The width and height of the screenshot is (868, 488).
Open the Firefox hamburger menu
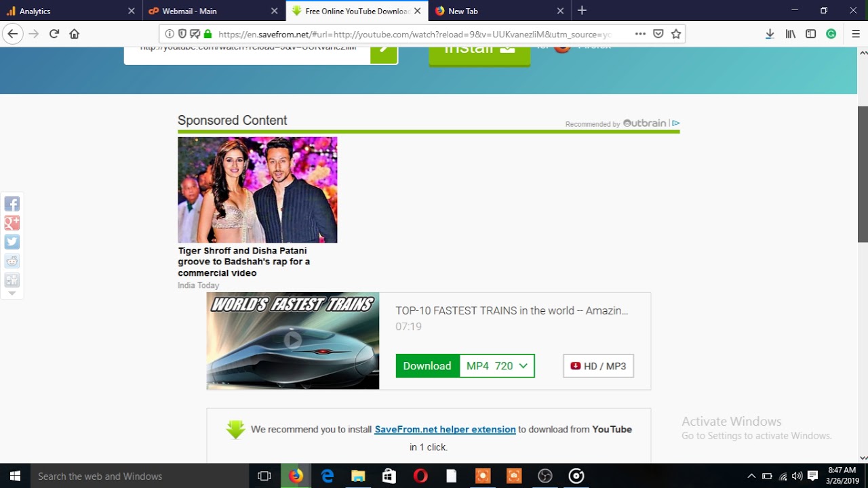coord(855,34)
